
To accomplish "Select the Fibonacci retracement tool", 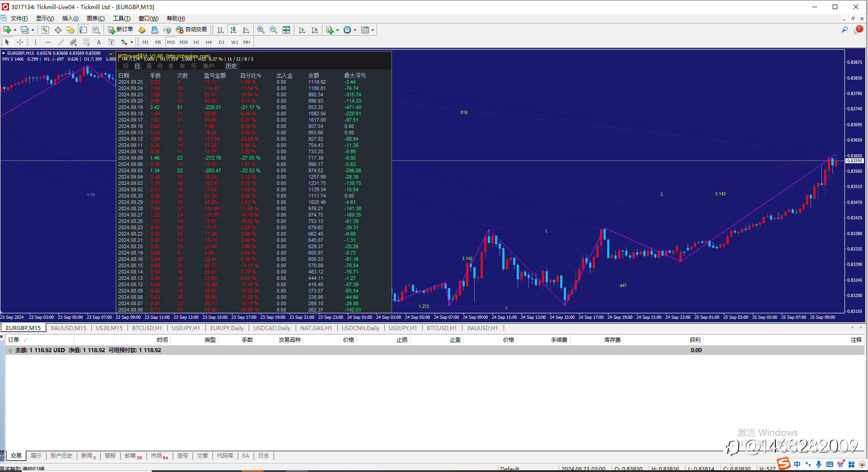I will 86,42.
